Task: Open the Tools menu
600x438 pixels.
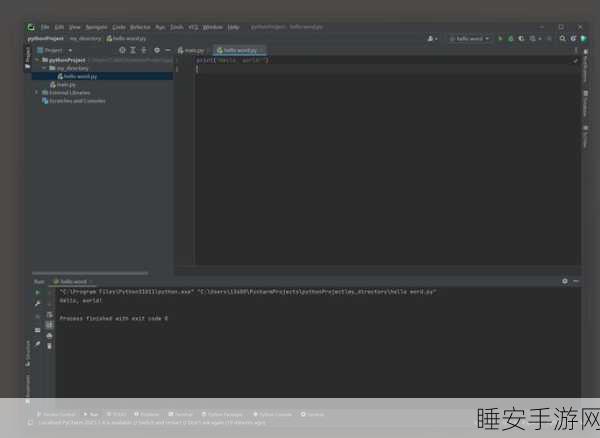Action: point(176,27)
